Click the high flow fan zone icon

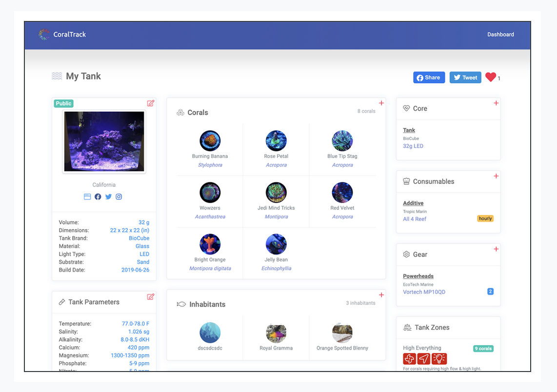(x=409, y=359)
